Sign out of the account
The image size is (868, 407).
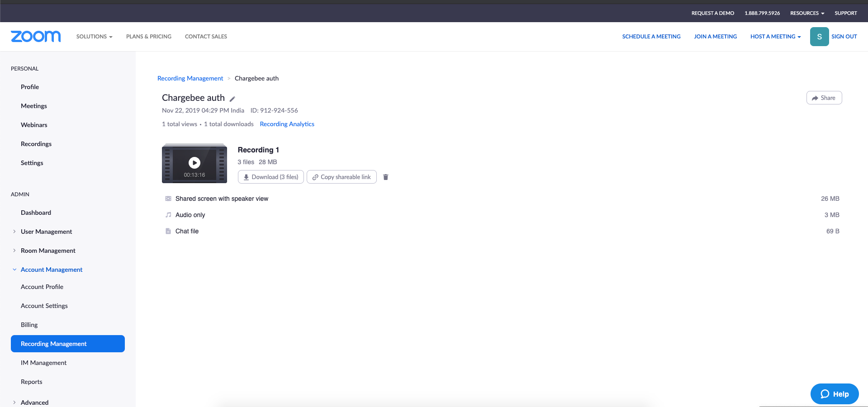point(844,37)
